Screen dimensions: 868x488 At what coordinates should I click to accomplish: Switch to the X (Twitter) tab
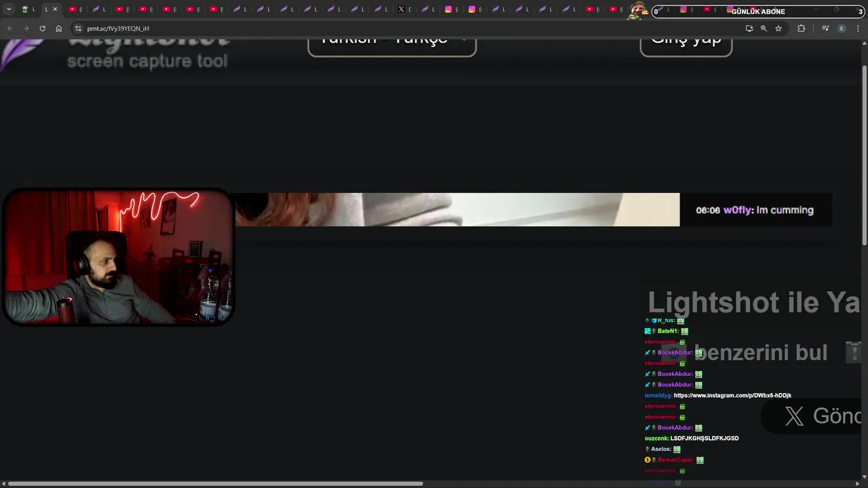[401, 9]
